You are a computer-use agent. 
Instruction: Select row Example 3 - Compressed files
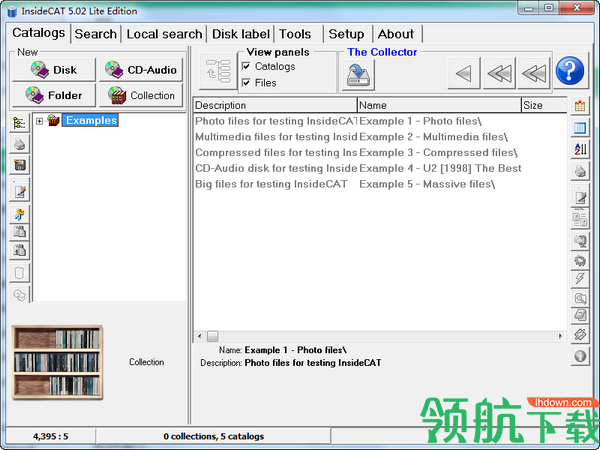380,153
